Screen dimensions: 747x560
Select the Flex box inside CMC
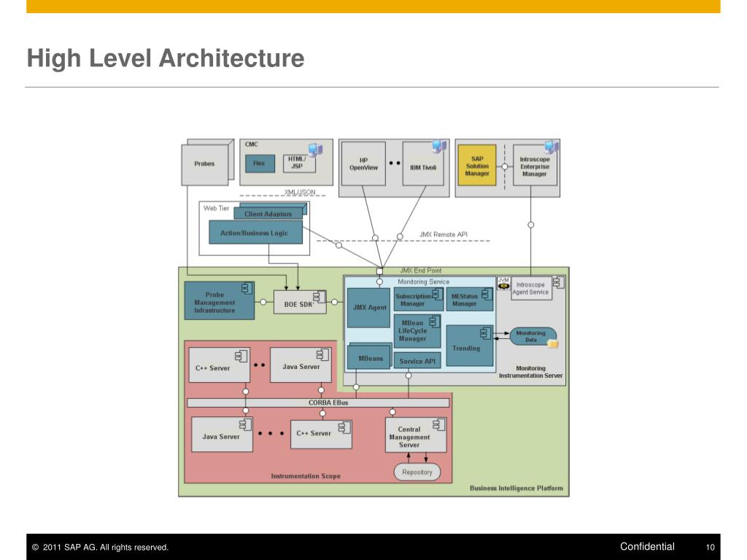260,163
